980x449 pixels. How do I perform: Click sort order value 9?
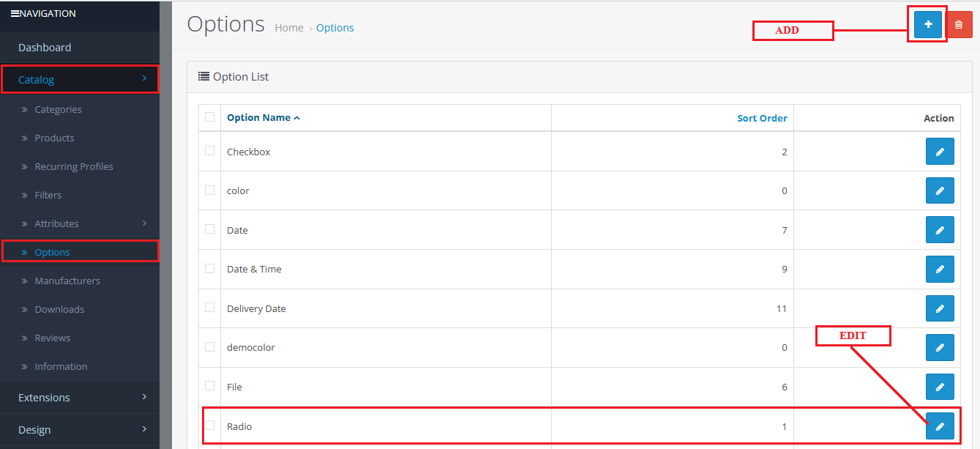[785, 269]
